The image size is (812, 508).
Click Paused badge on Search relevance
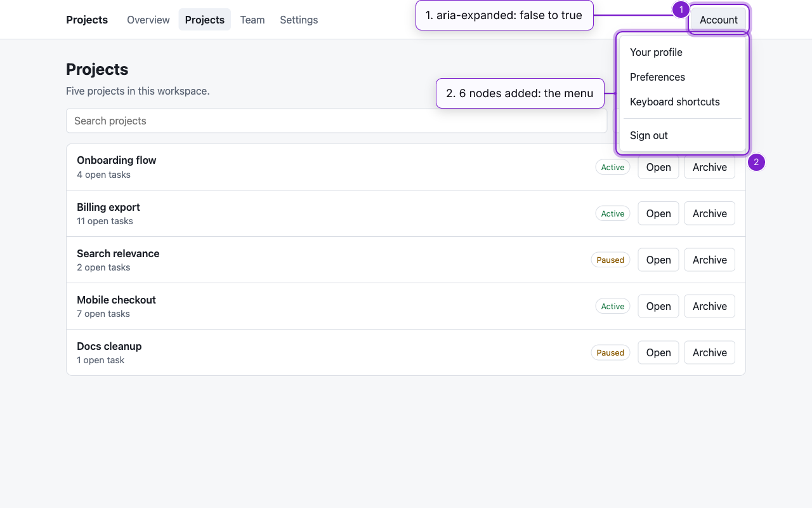[x=610, y=260]
